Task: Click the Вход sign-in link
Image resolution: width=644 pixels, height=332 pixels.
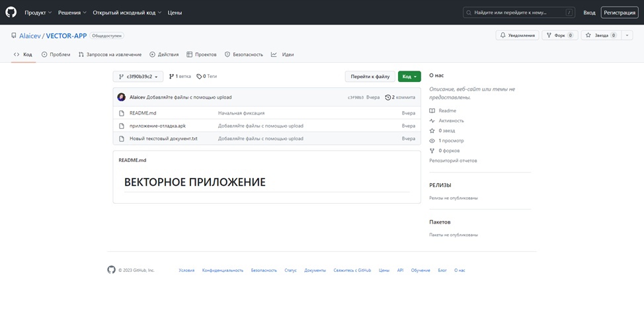Action: tap(589, 13)
